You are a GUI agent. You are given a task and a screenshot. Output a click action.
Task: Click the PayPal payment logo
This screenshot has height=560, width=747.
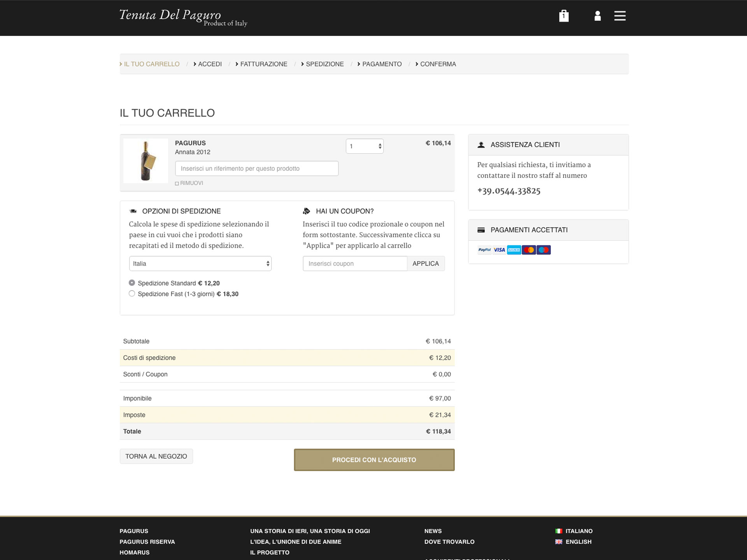(484, 250)
